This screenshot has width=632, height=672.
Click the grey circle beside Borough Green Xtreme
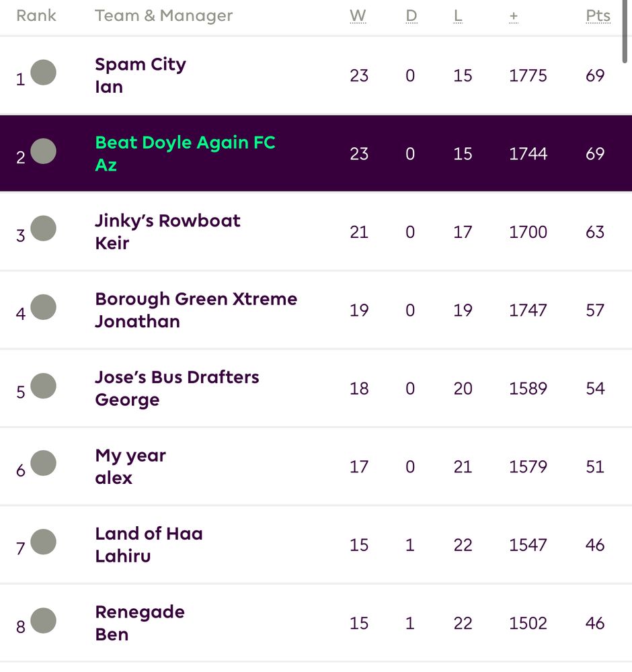tap(43, 307)
